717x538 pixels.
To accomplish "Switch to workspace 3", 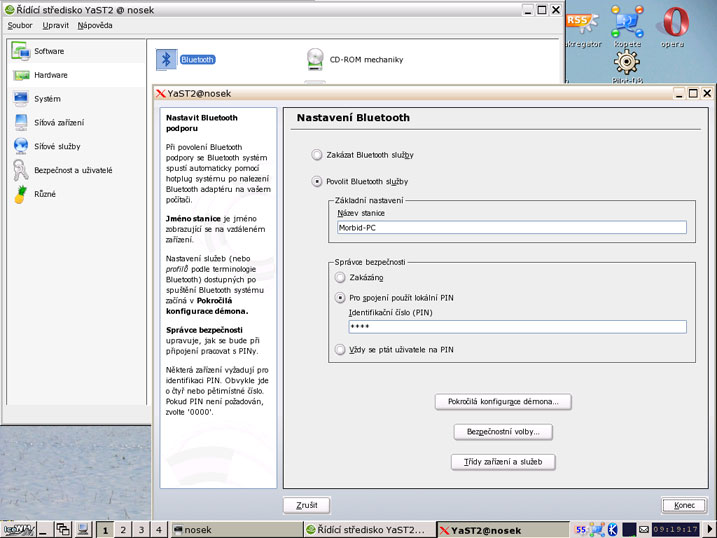I will point(141,530).
